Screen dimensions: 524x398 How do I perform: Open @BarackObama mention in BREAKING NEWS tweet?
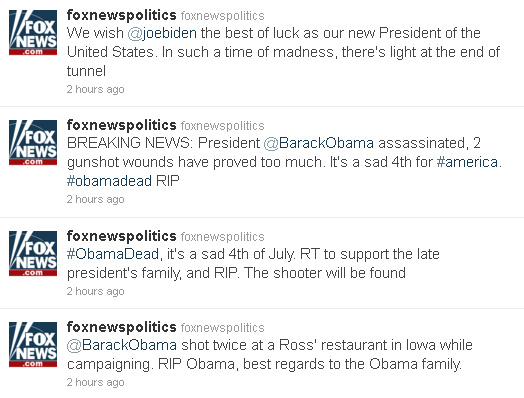pyautogui.click(x=318, y=143)
